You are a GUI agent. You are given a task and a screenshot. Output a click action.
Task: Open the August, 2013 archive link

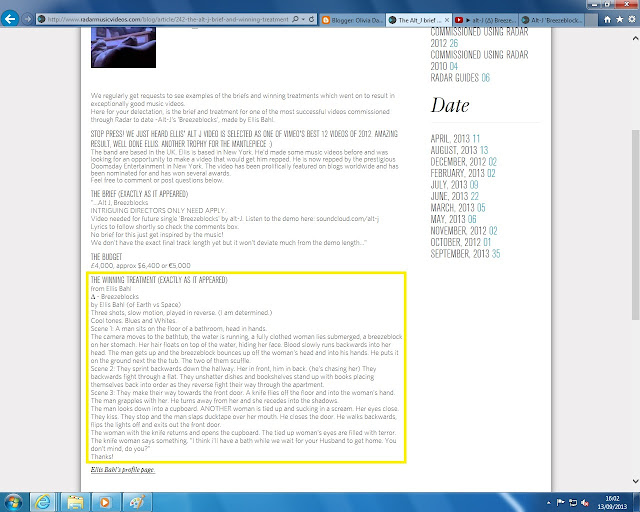459,150
